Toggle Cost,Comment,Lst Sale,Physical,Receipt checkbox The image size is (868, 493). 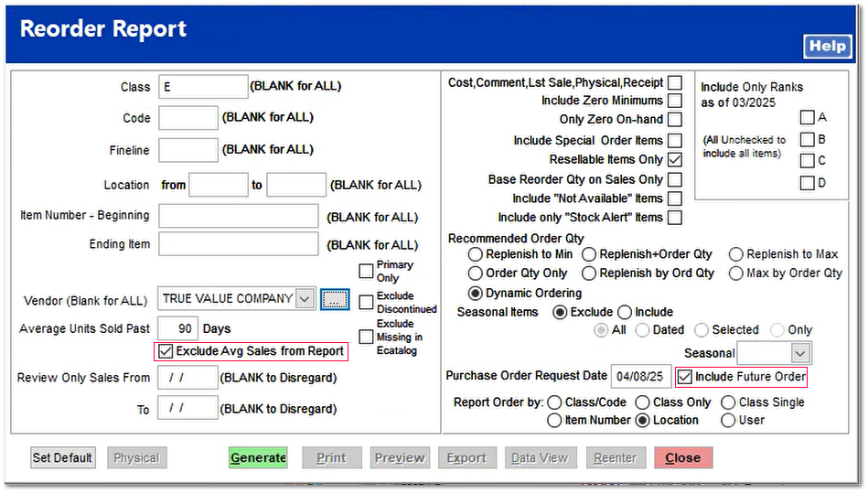[x=675, y=82]
